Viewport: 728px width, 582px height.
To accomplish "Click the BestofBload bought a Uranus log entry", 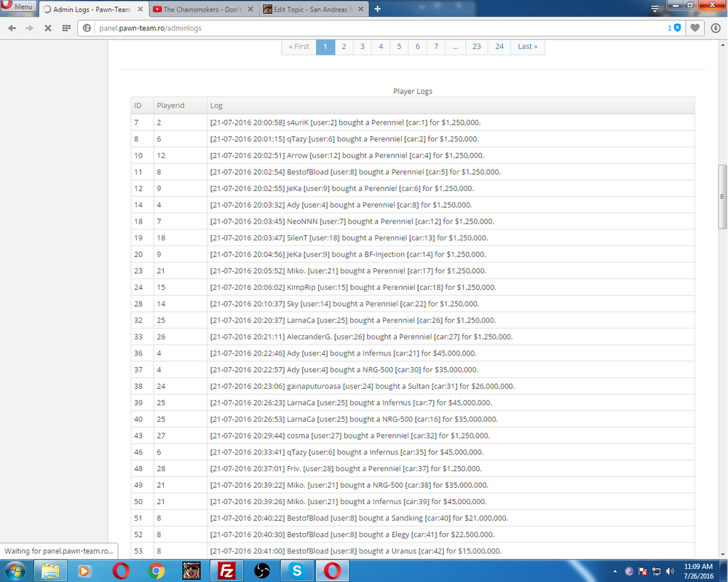I will click(x=356, y=551).
